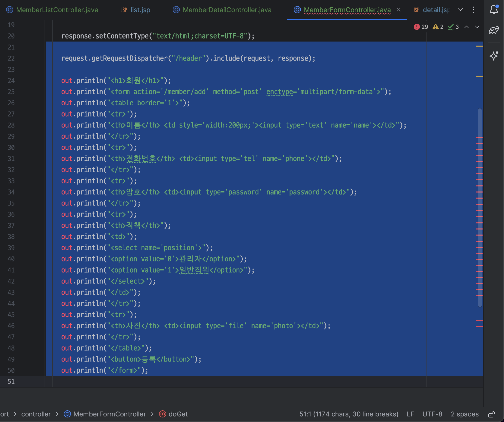Click the 2 spaces indent setting
The height and width of the screenshot is (422, 504).
point(464,414)
